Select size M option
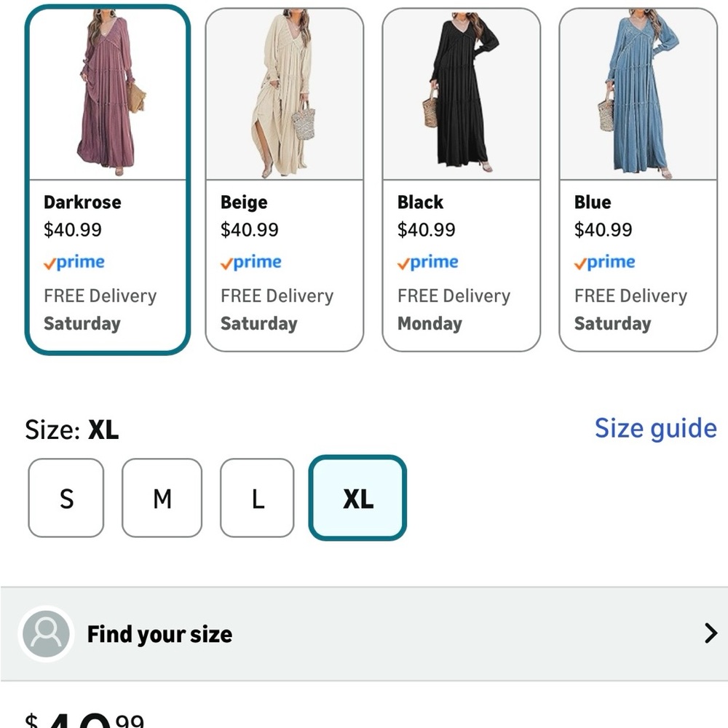Image resolution: width=728 pixels, height=728 pixels. [162, 498]
